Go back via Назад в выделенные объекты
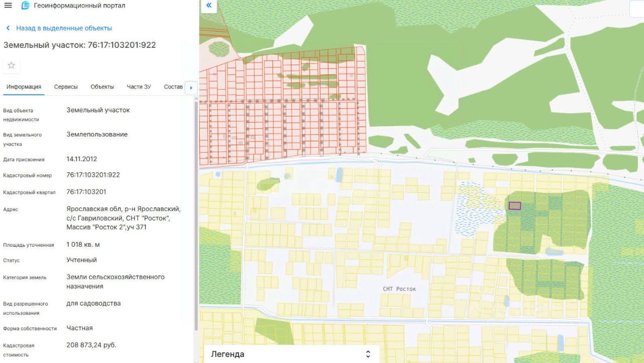The height and width of the screenshot is (363, 644). click(58, 28)
